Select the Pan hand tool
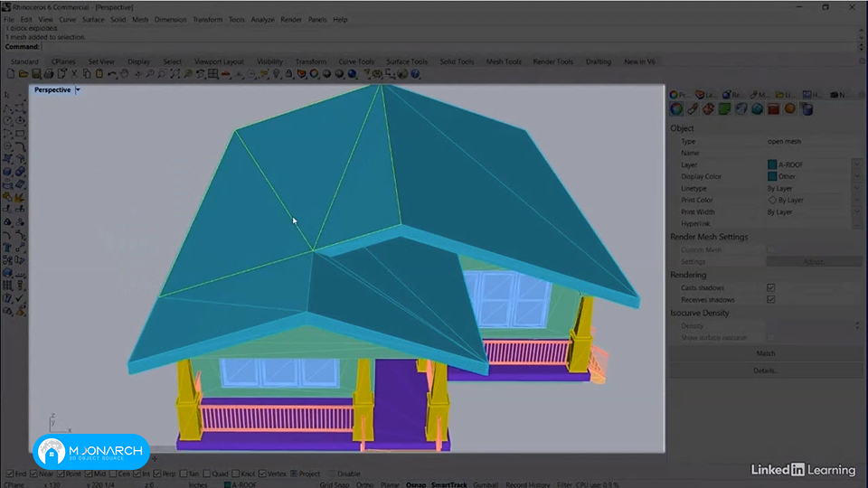This screenshot has height=488, width=868. pyautogui.click(x=125, y=73)
